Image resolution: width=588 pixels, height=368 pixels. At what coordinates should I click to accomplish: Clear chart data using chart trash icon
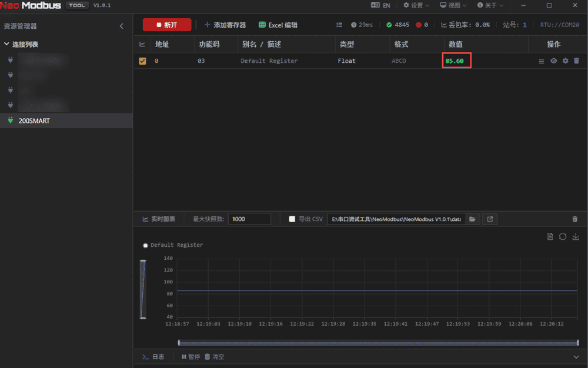(x=574, y=219)
